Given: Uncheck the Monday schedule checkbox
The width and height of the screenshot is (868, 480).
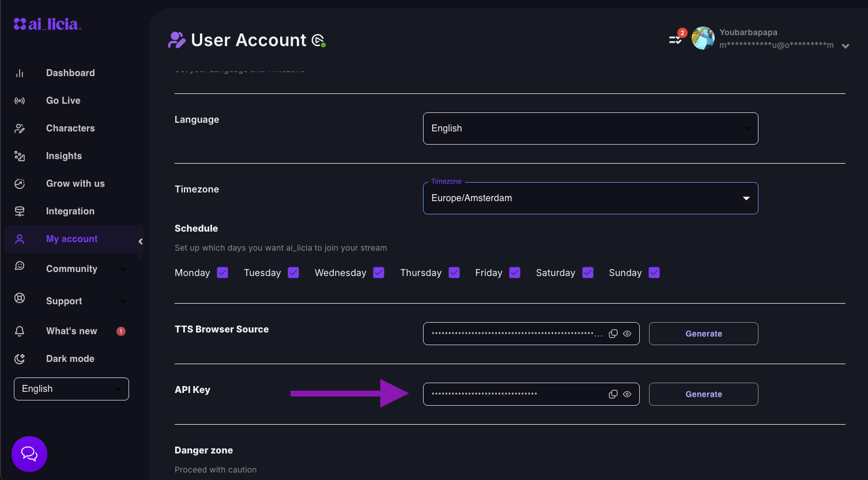Looking at the screenshot, I should tap(222, 273).
